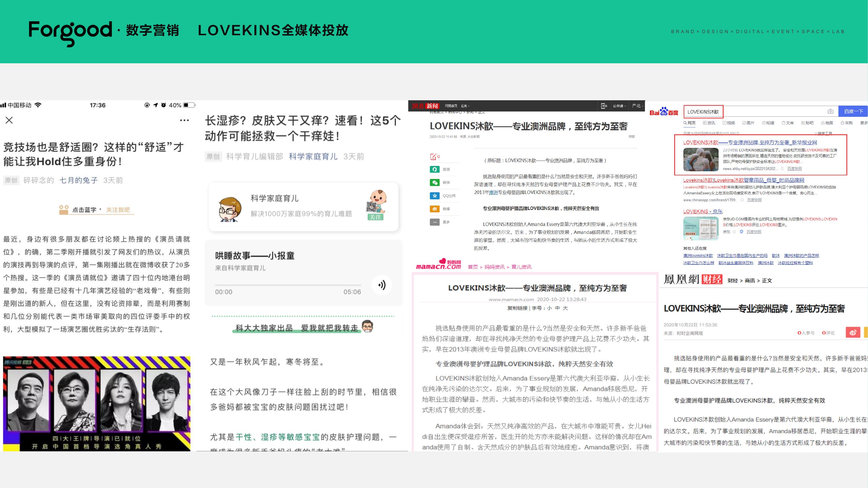Switch to the 采购 tab in Baidu

[846, 123]
